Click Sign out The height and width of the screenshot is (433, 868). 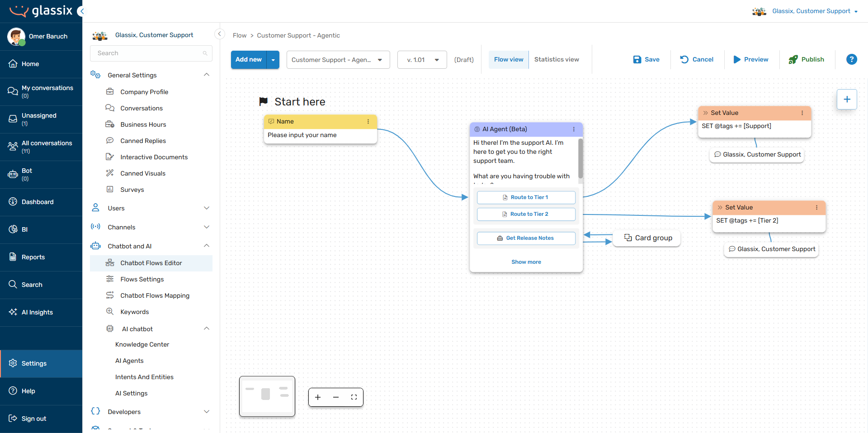coord(41,419)
